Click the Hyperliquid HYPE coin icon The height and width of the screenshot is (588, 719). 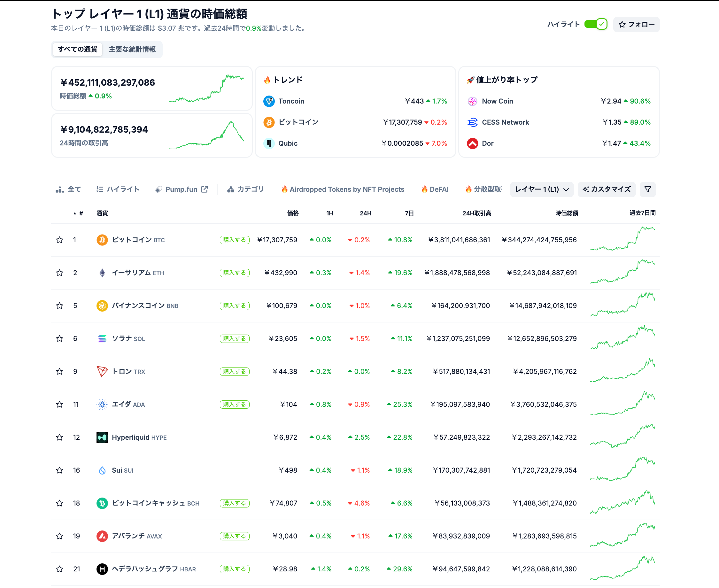click(x=102, y=437)
